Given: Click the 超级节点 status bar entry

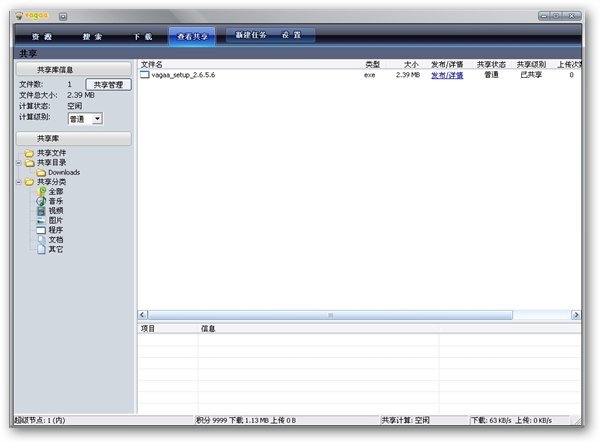Looking at the screenshot, I should [x=40, y=420].
